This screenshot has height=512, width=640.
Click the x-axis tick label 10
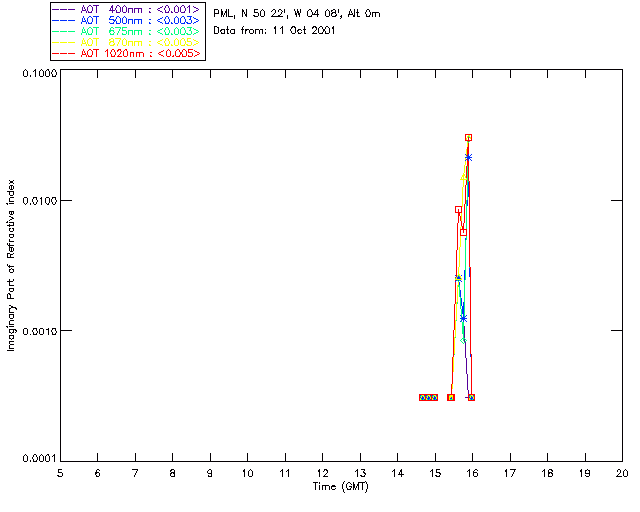247,473
